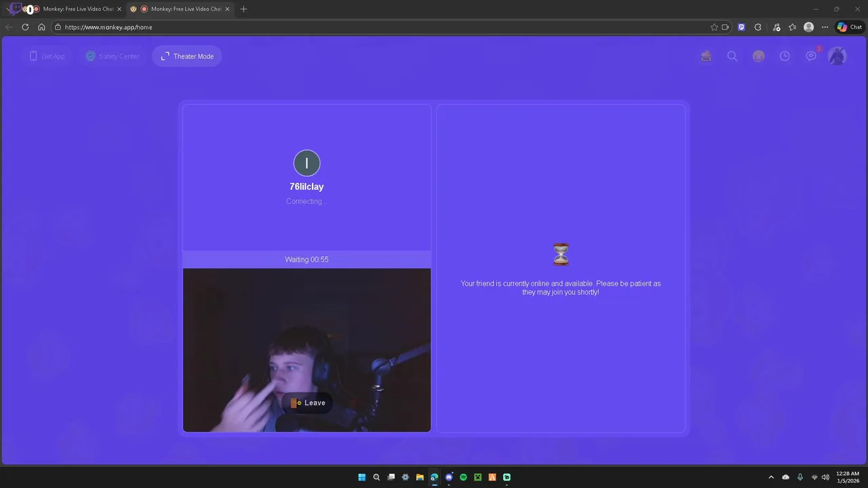Open the green Xbox taskbar app

pos(477,477)
